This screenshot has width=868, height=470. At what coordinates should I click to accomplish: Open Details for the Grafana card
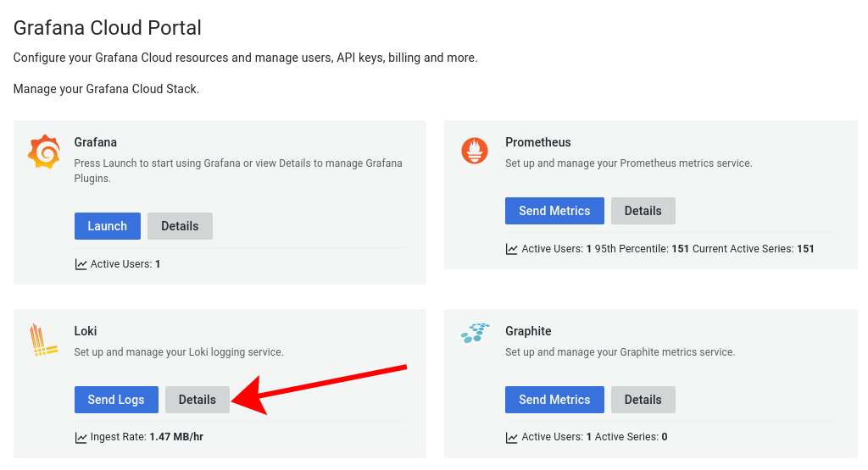point(180,226)
